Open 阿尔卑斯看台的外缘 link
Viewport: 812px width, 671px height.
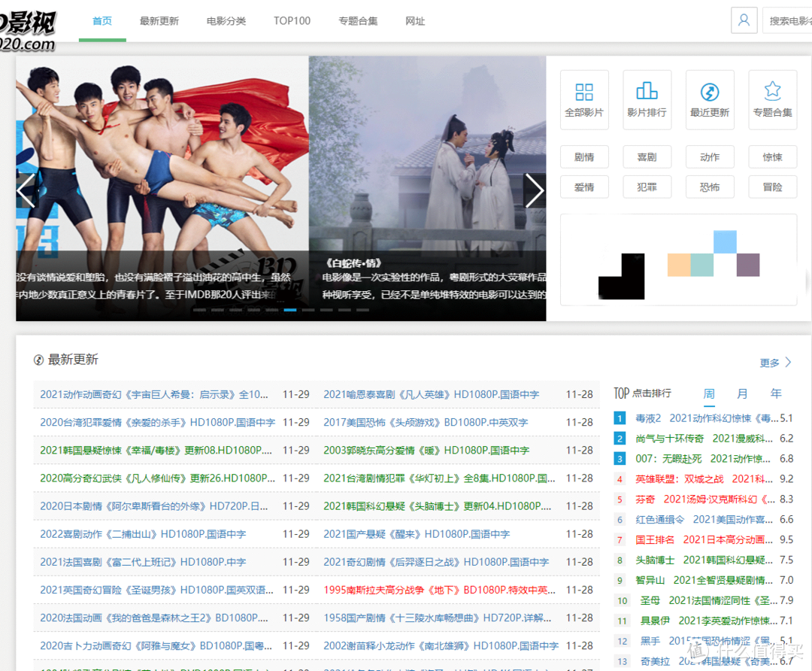click(x=154, y=507)
